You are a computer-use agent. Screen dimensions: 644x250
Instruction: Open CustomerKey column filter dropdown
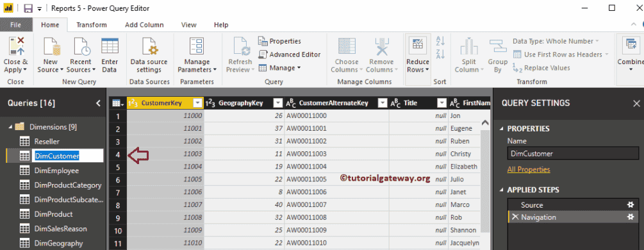coord(198,103)
